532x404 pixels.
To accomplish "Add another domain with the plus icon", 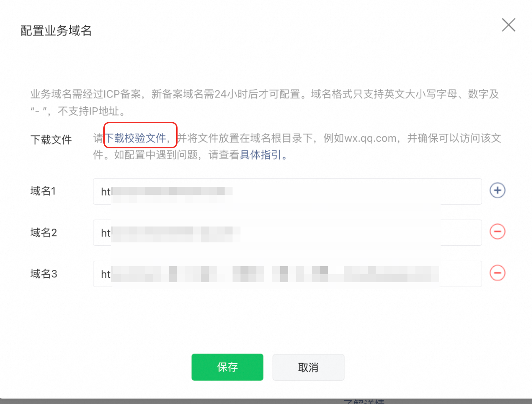I will [x=497, y=190].
